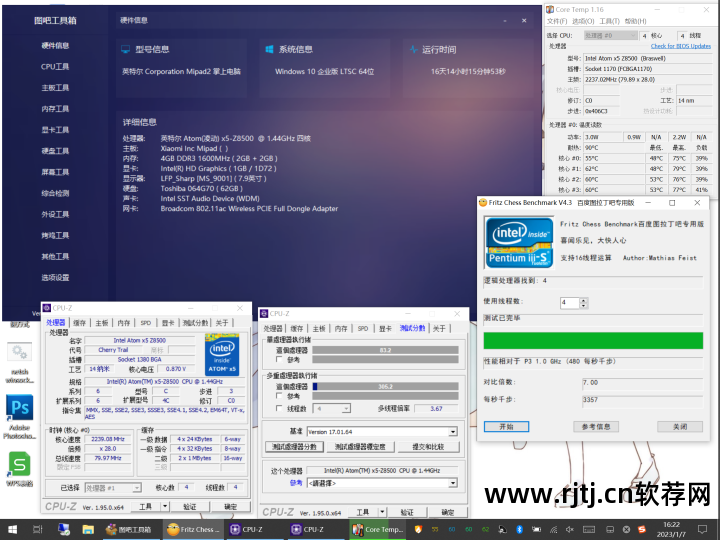The width and height of the screenshot is (720, 540).
Task: Open Core Temp 选择 CPU processor dropdown
Action: [x=610, y=35]
